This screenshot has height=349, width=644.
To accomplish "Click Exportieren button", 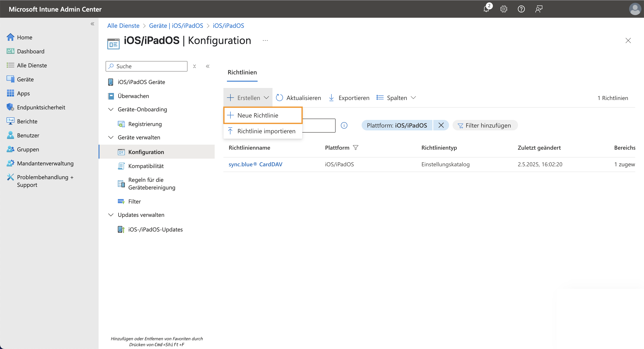I will [x=349, y=98].
